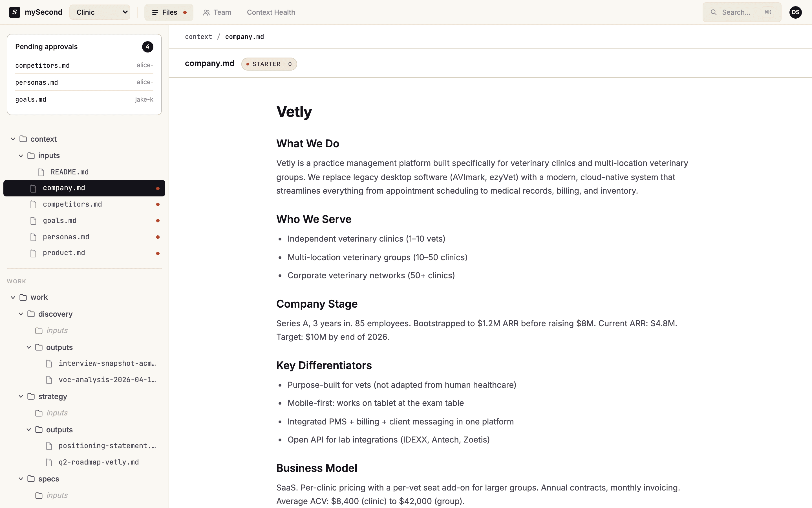Viewport: 812px width, 508px height.
Task: Click the STARTER · 0 status badge
Action: (x=269, y=64)
